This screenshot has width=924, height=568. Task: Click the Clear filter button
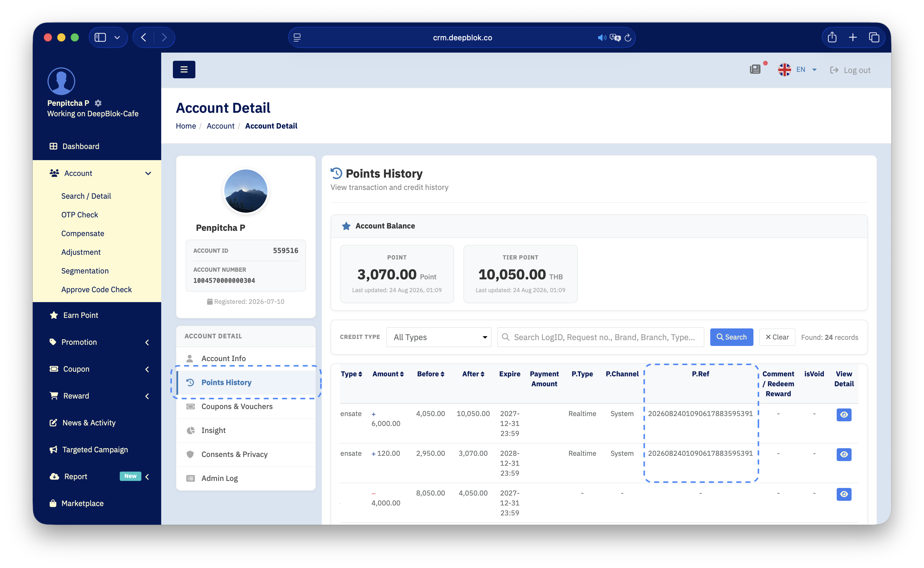click(x=777, y=337)
